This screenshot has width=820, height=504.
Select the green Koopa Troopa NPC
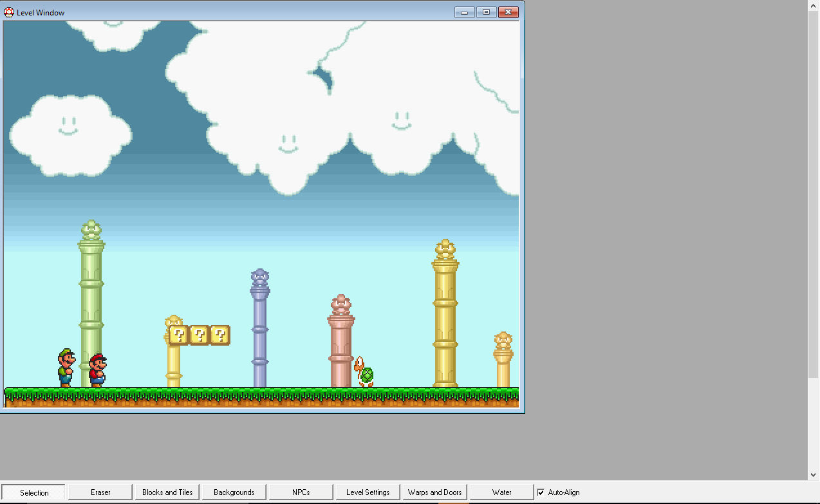364,372
